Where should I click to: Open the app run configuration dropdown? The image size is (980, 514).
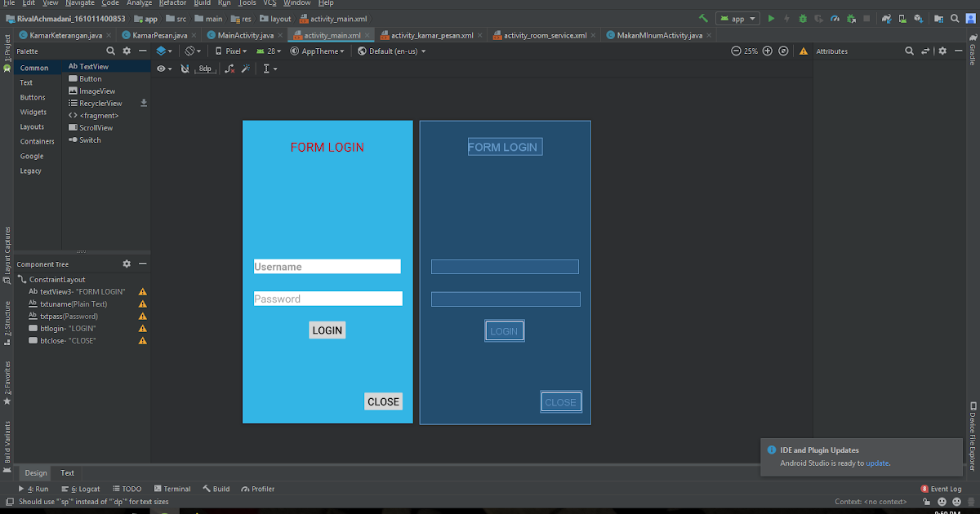tap(737, 18)
